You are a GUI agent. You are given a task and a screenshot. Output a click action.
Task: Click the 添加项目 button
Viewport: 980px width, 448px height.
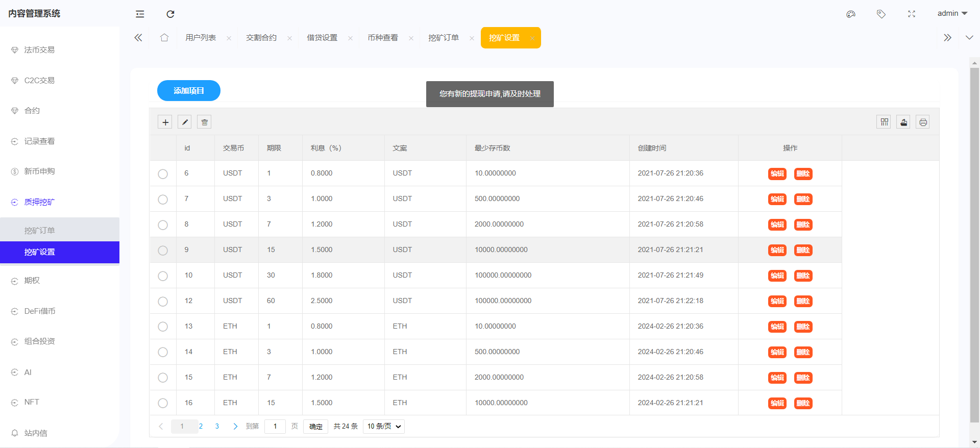[188, 91]
